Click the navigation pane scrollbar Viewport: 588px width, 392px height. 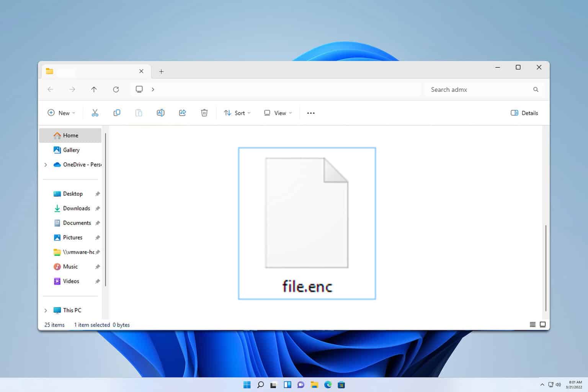pos(105,210)
